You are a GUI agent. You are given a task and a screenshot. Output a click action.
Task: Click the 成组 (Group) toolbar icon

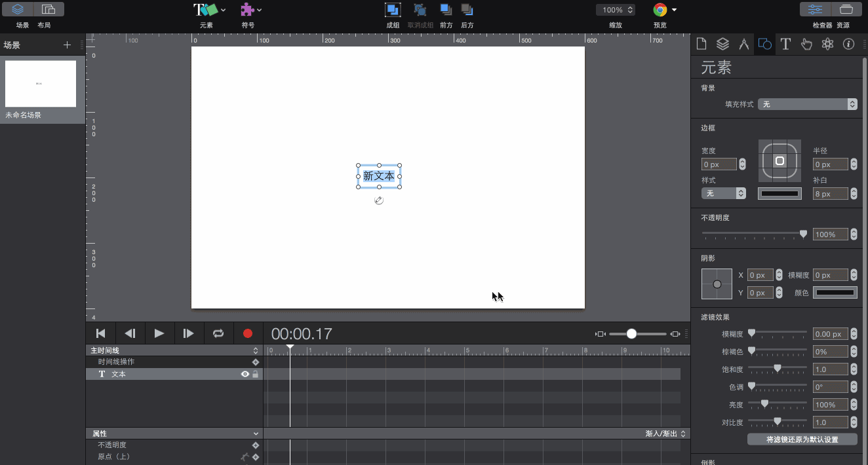393,10
